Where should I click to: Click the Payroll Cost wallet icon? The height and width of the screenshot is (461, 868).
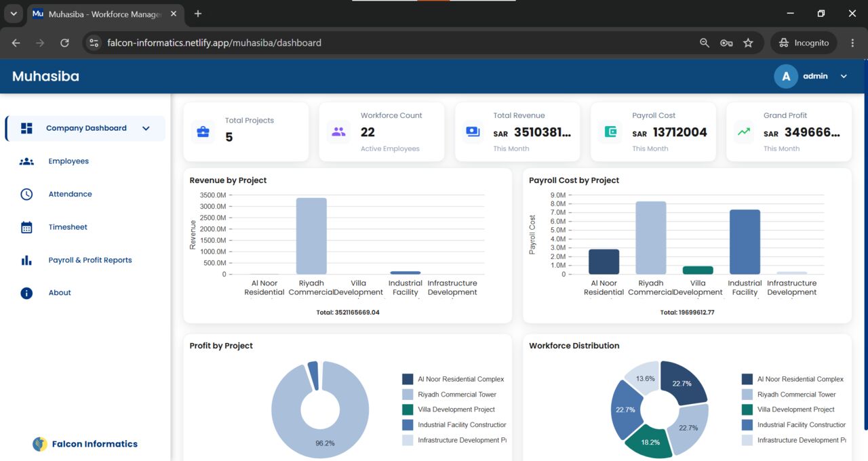(610, 132)
